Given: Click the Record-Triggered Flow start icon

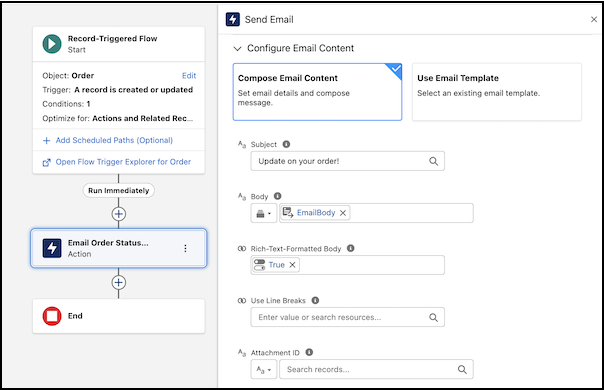Looking at the screenshot, I should [52, 44].
